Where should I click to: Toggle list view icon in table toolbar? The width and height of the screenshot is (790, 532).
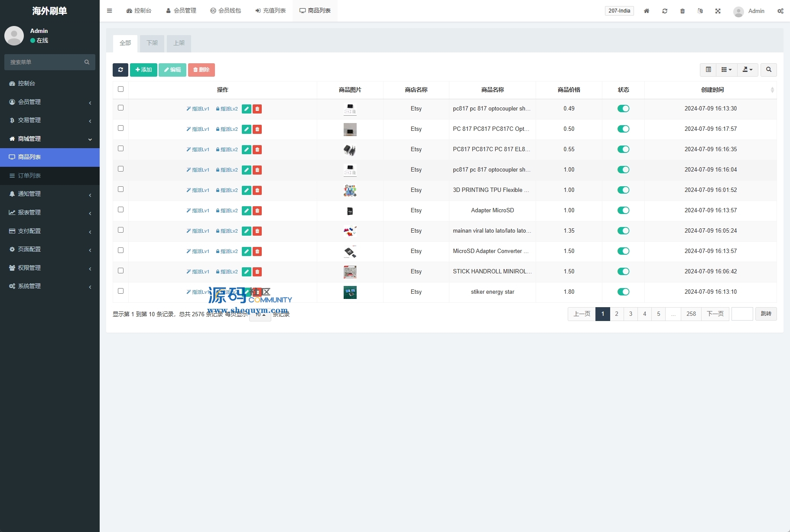pyautogui.click(x=708, y=70)
